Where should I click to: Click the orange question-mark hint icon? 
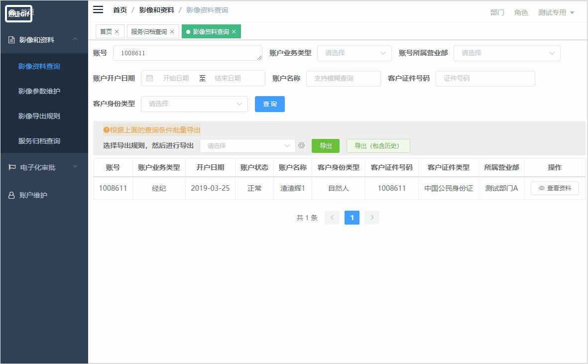(x=106, y=130)
